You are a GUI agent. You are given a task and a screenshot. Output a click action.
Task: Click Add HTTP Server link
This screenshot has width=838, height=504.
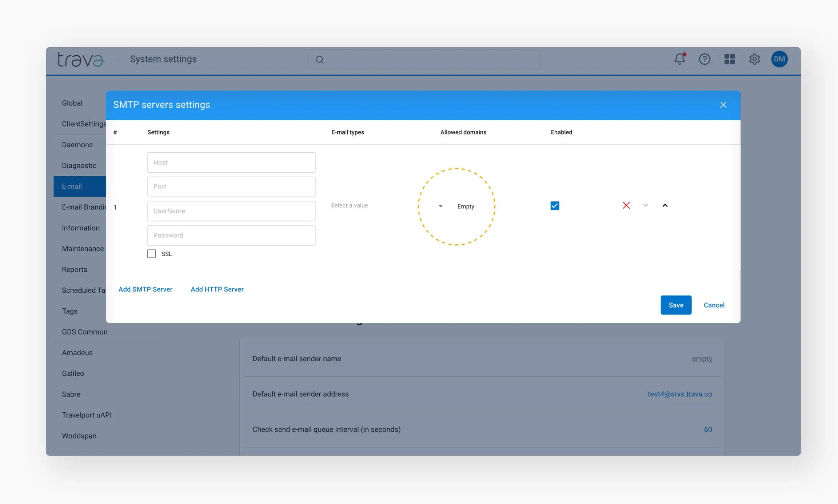(x=217, y=289)
